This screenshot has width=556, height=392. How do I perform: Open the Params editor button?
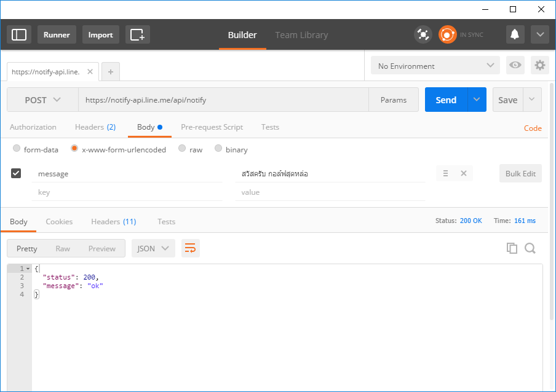coord(393,100)
